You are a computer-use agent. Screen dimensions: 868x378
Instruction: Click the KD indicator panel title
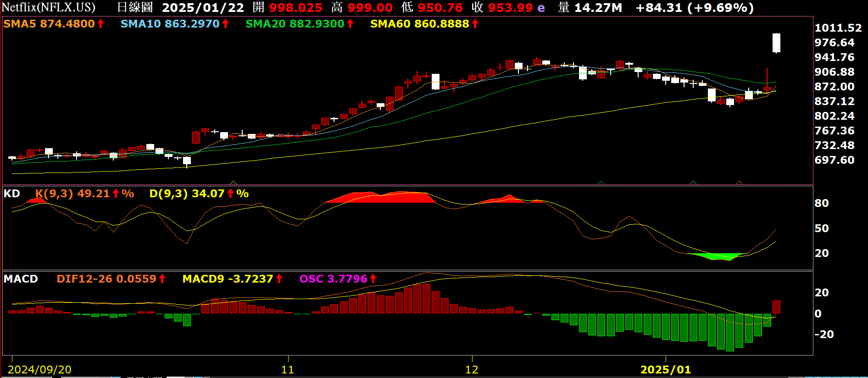coord(12,194)
